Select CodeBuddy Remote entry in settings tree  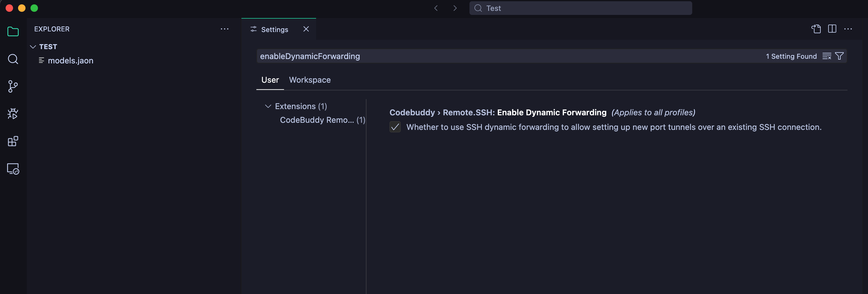tap(317, 120)
